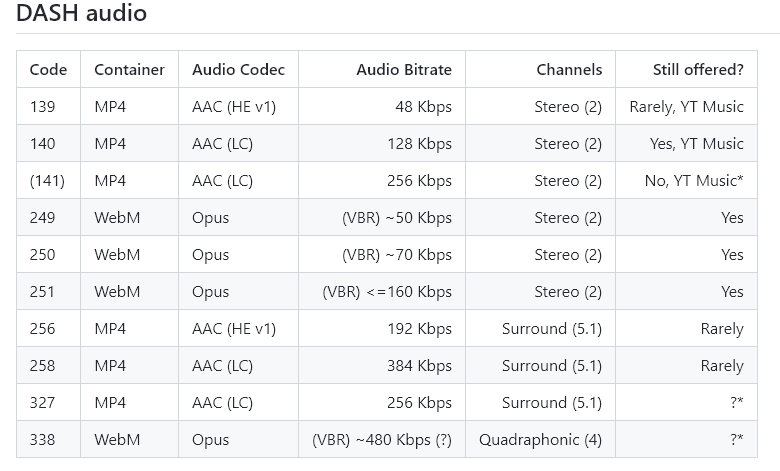Image resolution: width=780 pixels, height=471 pixels.
Task: Click the (VBR) <=160 Kbps cell
Action: click(x=387, y=292)
